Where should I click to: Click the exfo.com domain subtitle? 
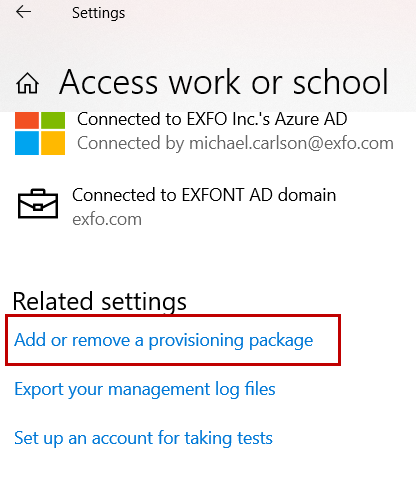[107, 219]
